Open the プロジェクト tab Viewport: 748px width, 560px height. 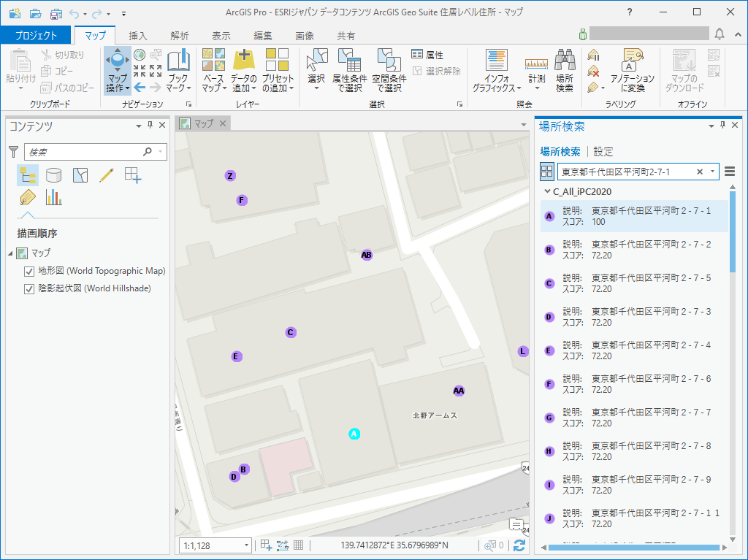36,36
